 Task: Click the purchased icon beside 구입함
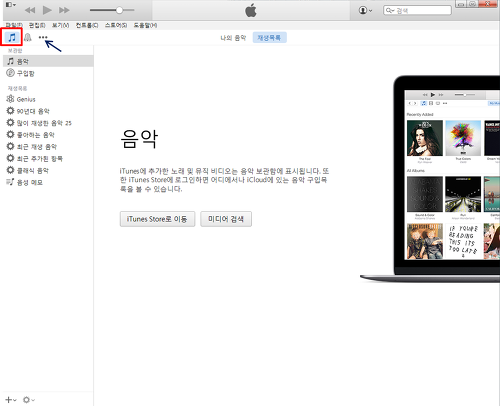click(x=10, y=73)
